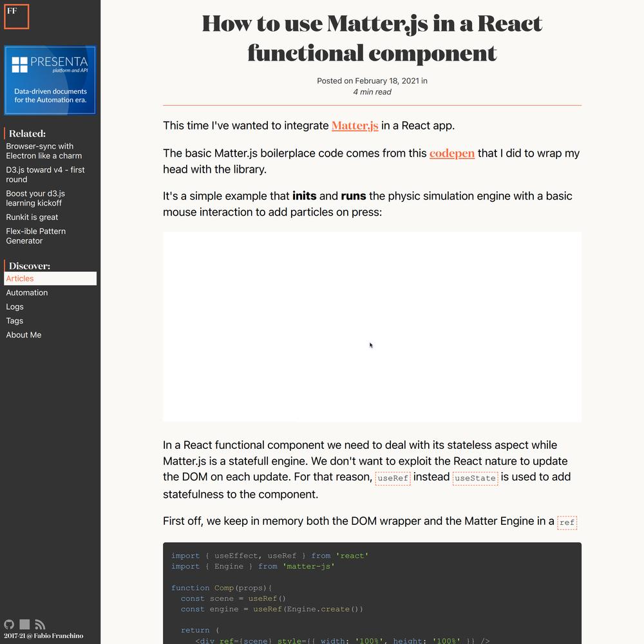The width and height of the screenshot is (644, 644).
Task: Go to the Automation section
Action: tap(26, 292)
